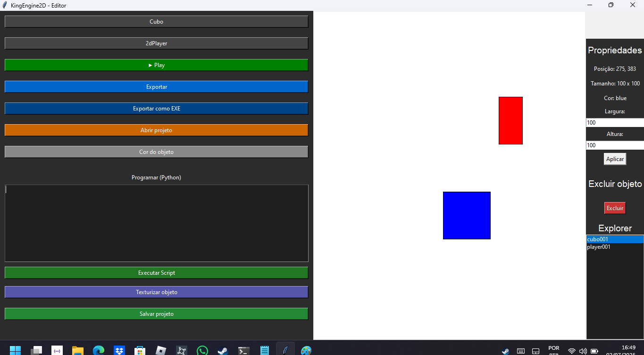The height and width of the screenshot is (355, 644).
Task: Click the battery status icon
Action: coord(594,351)
